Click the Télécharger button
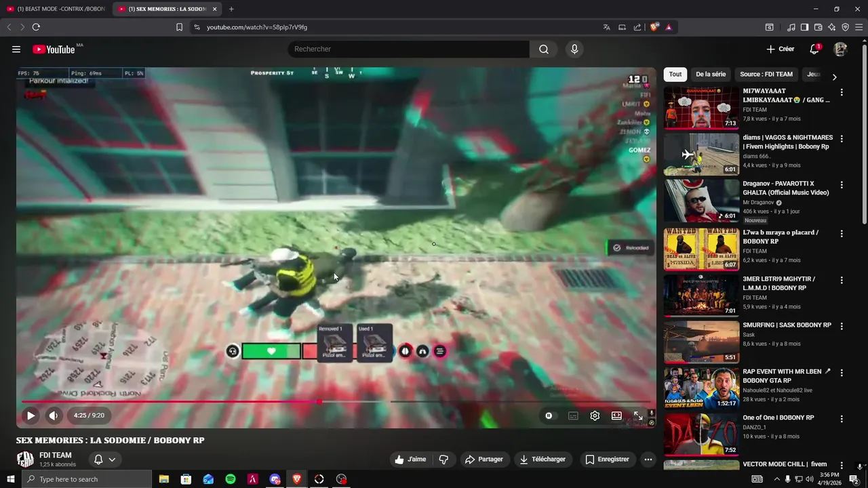 pyautogui.click(x=543, y=459)
